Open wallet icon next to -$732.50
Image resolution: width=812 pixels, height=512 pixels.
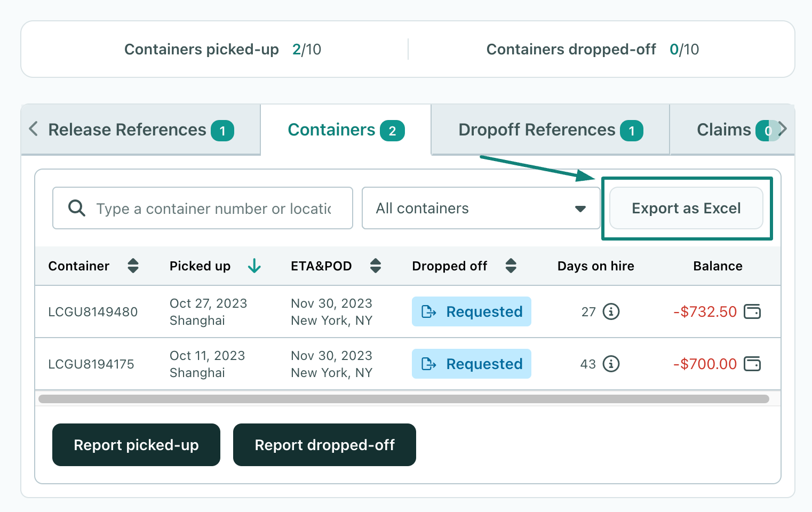point(752,311)
